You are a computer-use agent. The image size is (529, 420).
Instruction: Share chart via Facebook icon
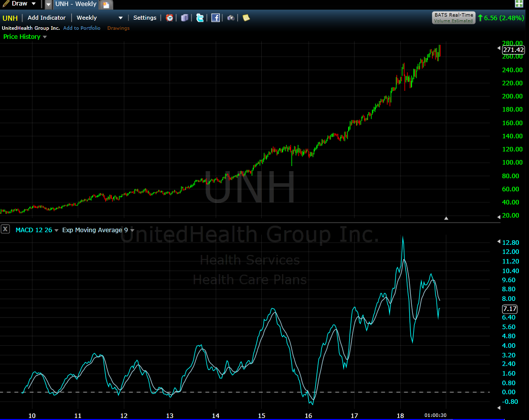click(x=215, y=18)
